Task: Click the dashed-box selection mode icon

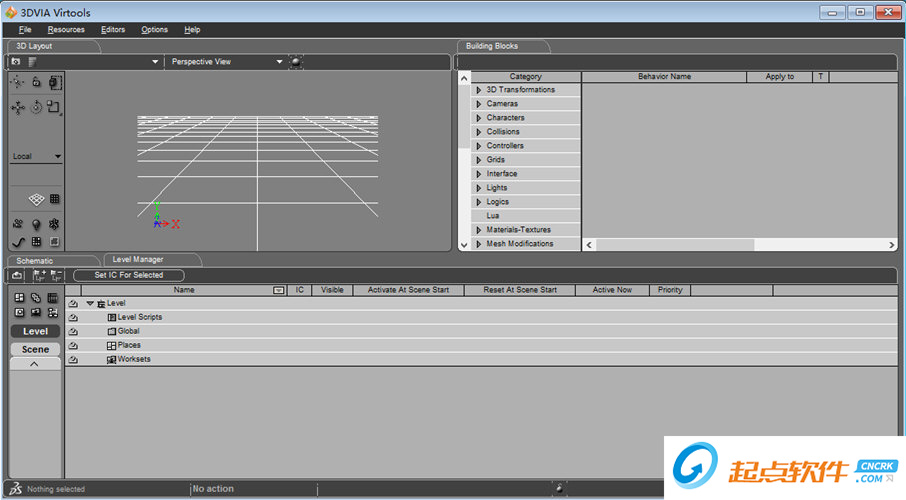Action: tap(54, 82)
